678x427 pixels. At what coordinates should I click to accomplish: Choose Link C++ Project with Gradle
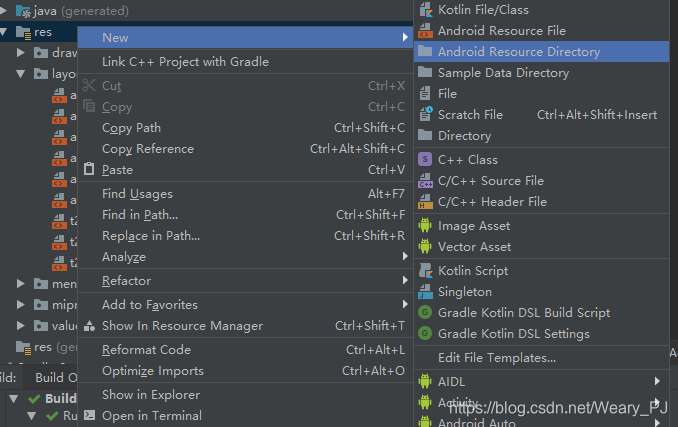tap(245, 62)
